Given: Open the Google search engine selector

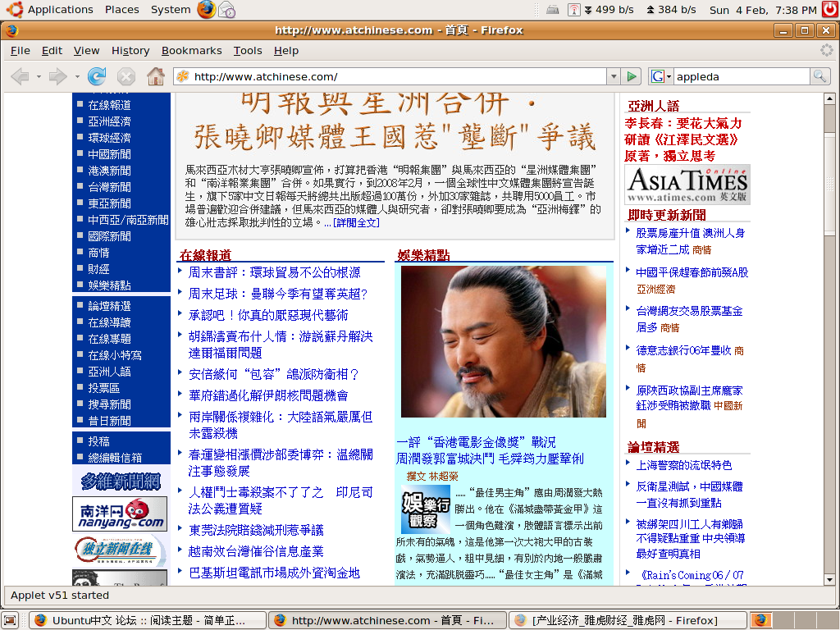Looking at the screenshot, I should pyautogui.click(x=661, y=76).
